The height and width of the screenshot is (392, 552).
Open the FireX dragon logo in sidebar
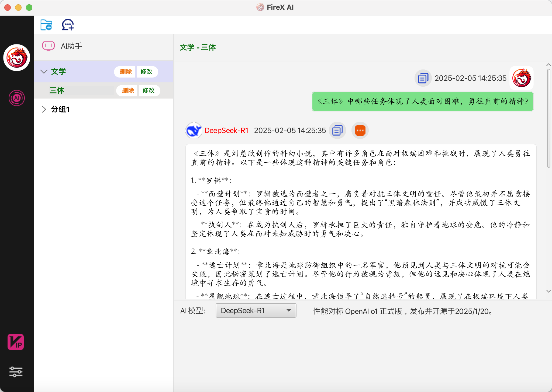click(17, 58)
